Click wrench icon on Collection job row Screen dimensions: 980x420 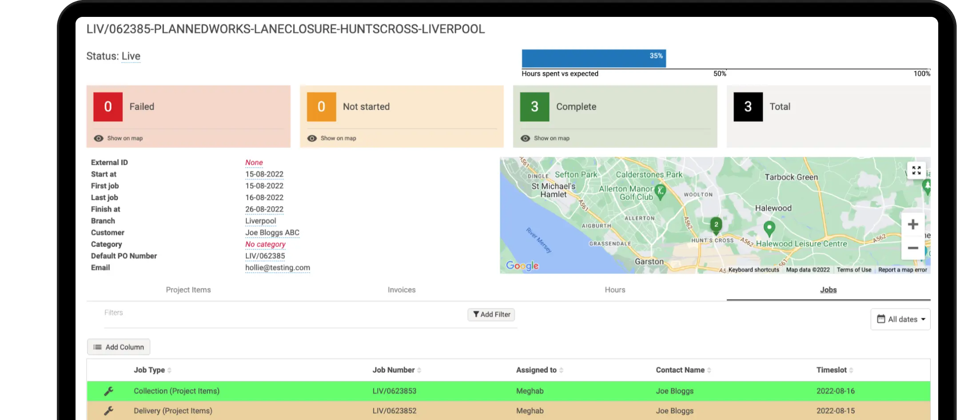(x=109, y=391)
